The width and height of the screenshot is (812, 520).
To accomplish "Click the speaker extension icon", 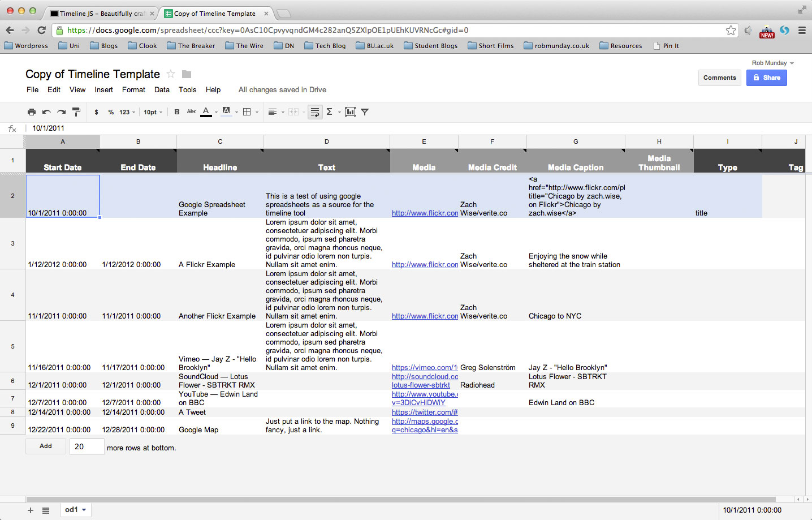I will pos(748,31).
